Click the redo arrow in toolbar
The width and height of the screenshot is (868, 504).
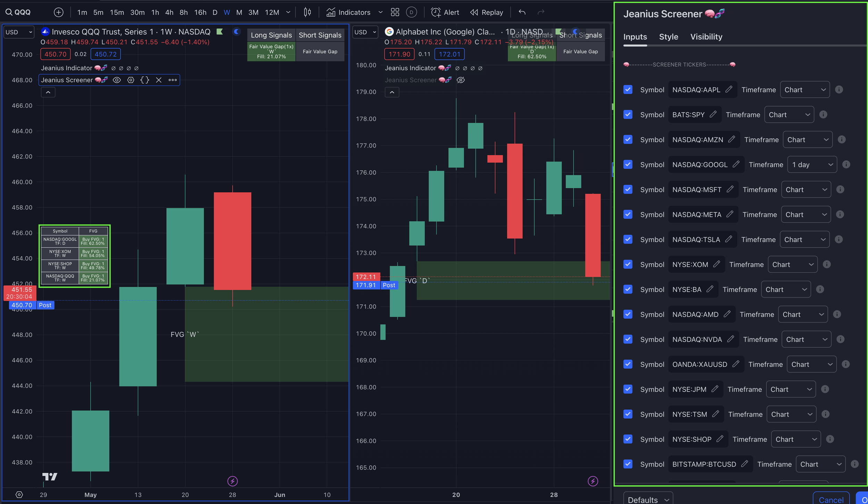coord(541,13)
